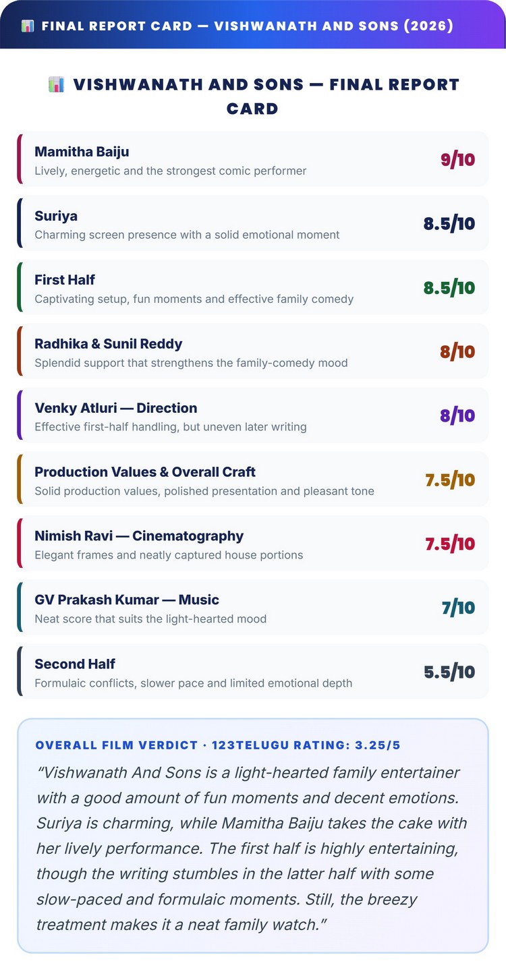The image size is (506, 980).
Task: Open the Radhika & Sunil Reddy card
Action: 253,351
